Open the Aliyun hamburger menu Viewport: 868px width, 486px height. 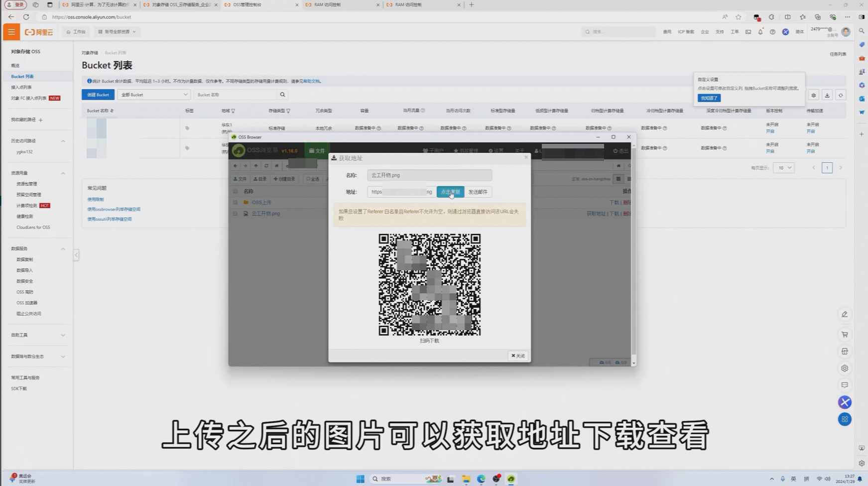click(x=11, y=32)
